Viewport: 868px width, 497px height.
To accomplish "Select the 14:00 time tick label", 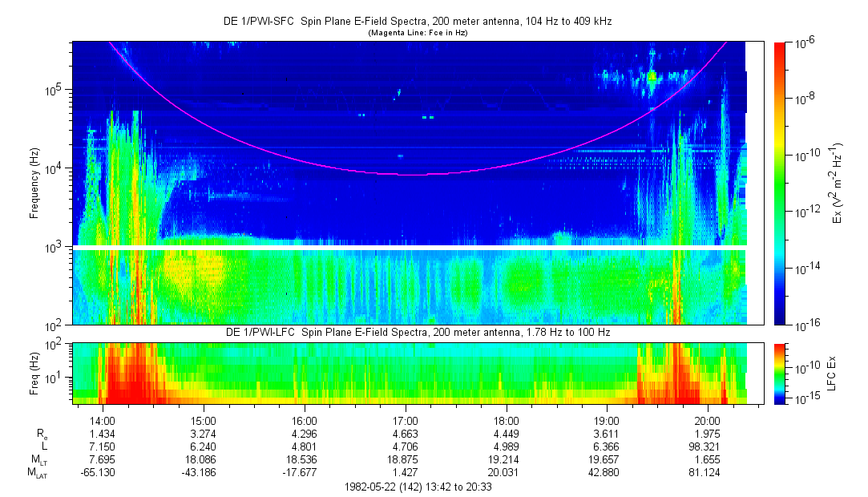I will pyautogui.click(x=103, y=420).
